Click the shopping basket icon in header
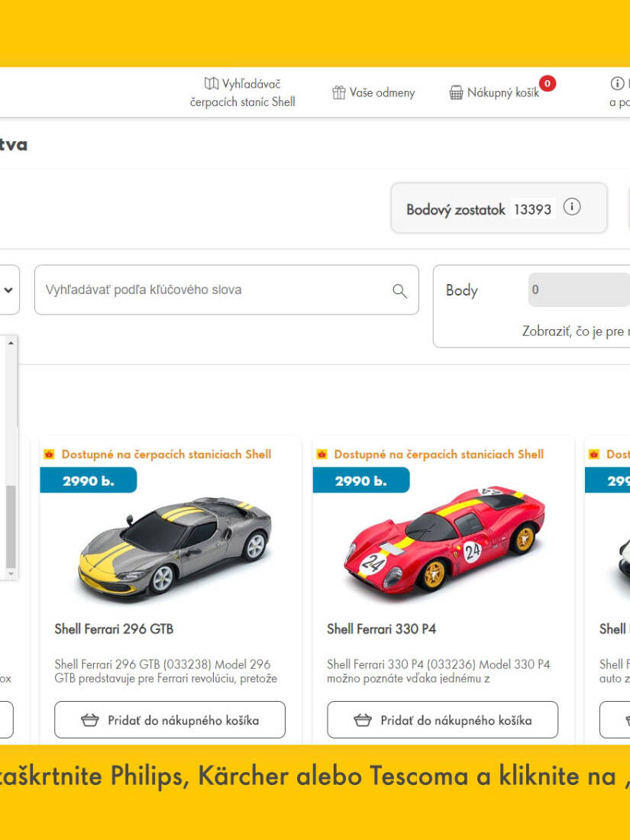630x840 pixels. point(456,92)
